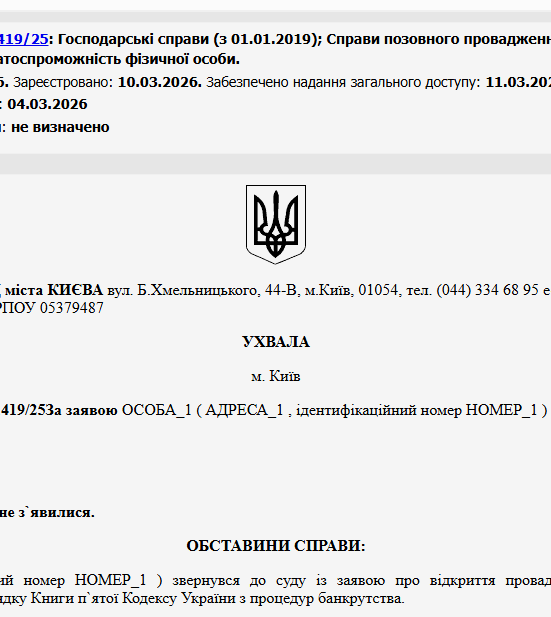Click the date 04.03.2026
Screen dimensions: 551x617
47,104
